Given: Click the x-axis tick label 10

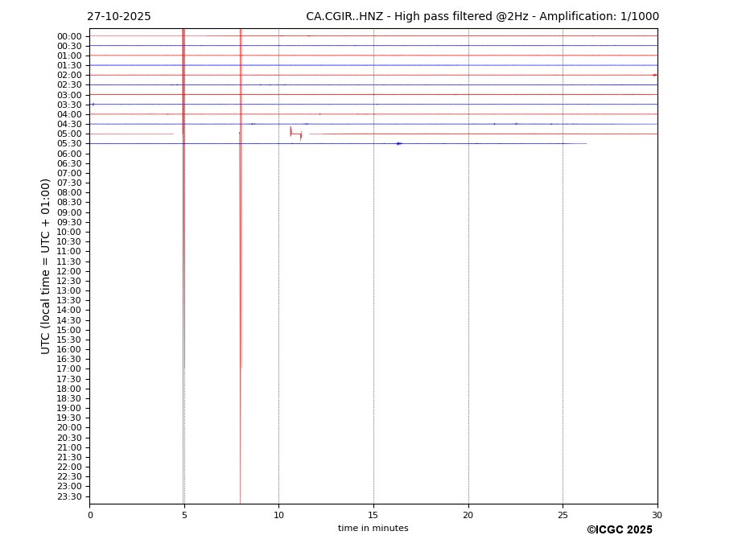Looking at the screenshot, I should click(278, 515).
